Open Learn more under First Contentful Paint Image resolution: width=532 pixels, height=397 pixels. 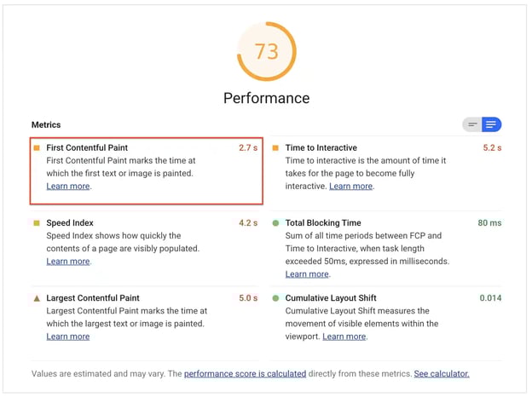coord(68,187)
